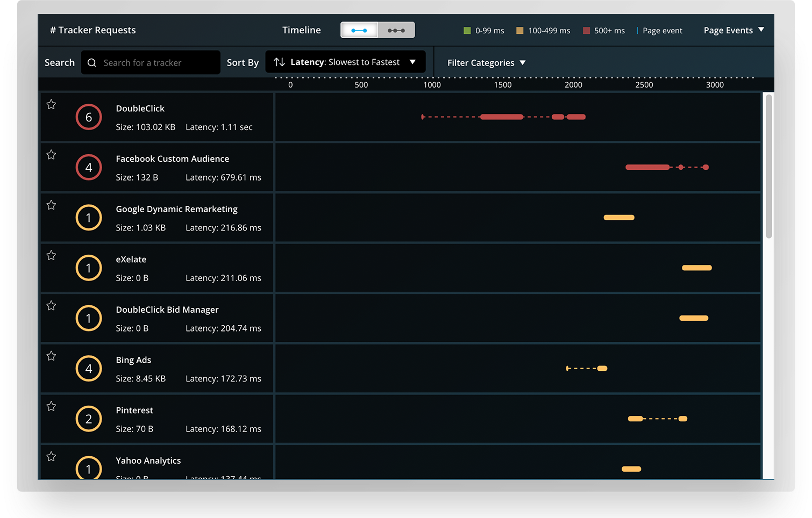Click Pinterest count circle 2
This screenshot has height=518, width=812.
[89, 419]
